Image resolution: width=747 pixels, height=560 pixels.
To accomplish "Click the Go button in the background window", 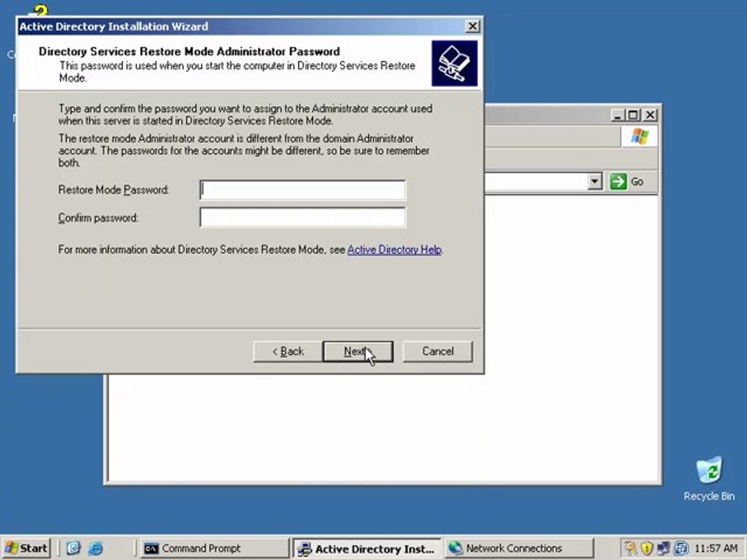I will 626,181.
